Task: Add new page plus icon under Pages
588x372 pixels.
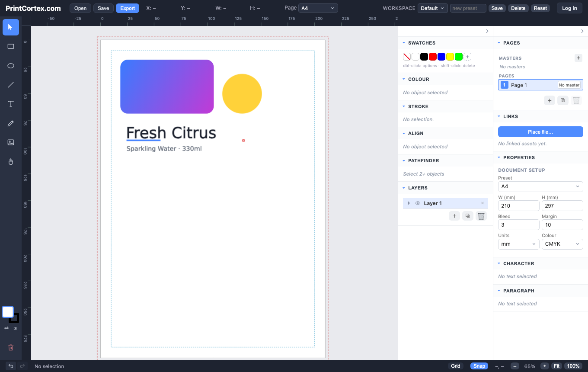Action: click(550, 100)
